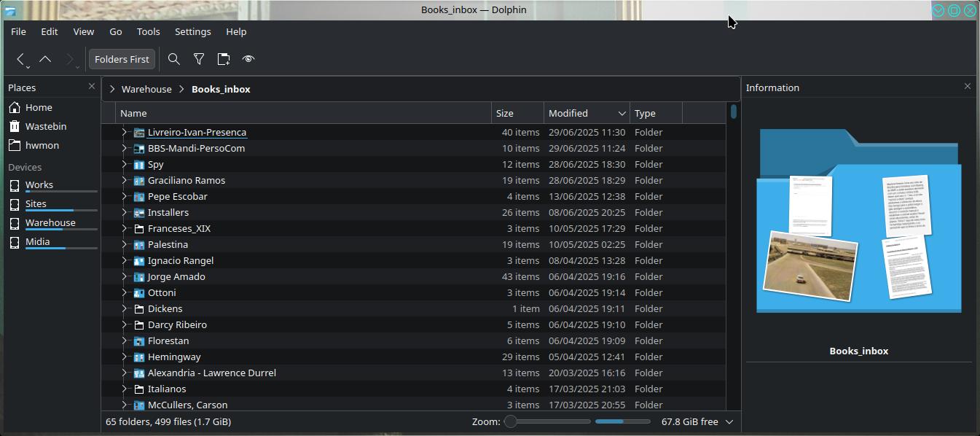Open the Tools menu
The width and height of the screenshot is (980, 436).
149,31
